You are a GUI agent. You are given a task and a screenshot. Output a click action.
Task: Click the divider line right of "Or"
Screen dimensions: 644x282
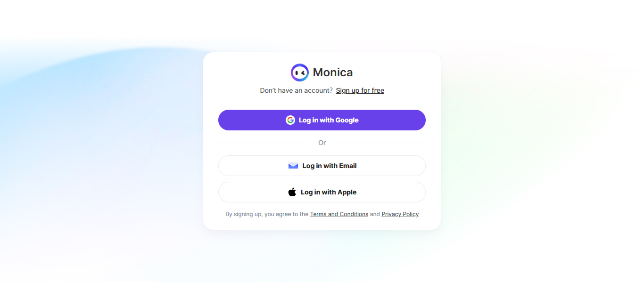[380, 143]
